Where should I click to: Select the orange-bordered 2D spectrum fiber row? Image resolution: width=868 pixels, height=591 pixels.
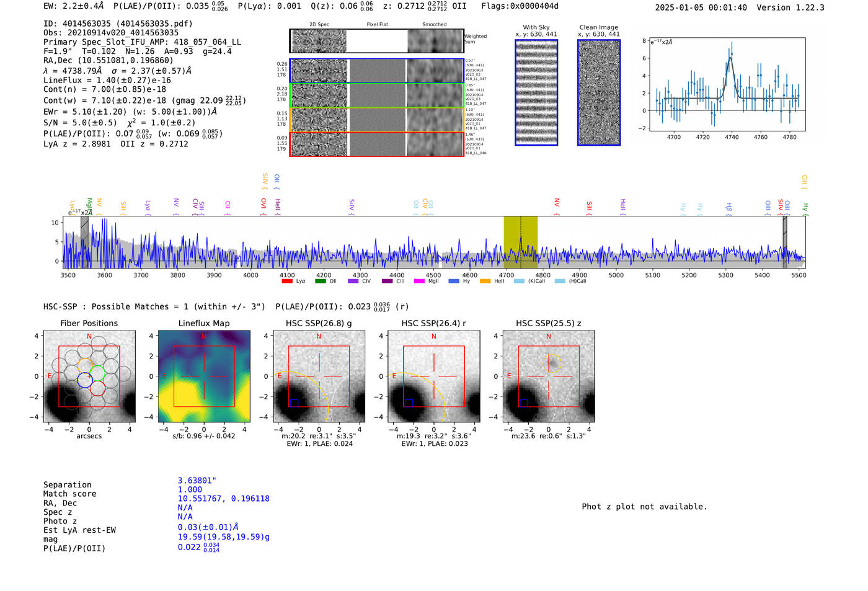(x=377, y=120)
